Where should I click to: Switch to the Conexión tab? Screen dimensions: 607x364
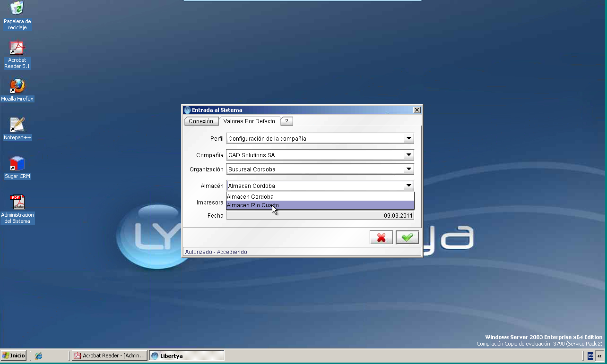[x=201, y=121]
